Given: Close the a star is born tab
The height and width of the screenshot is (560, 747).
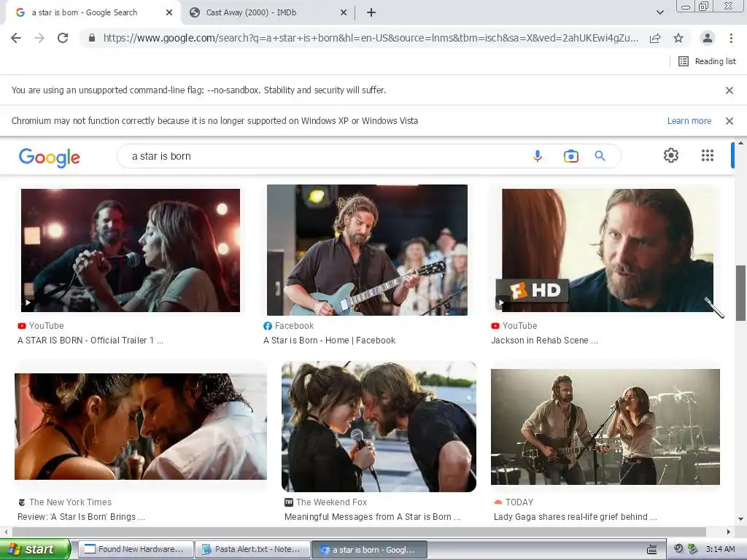Looking at the screenshot, I should [x=169, y=13].
